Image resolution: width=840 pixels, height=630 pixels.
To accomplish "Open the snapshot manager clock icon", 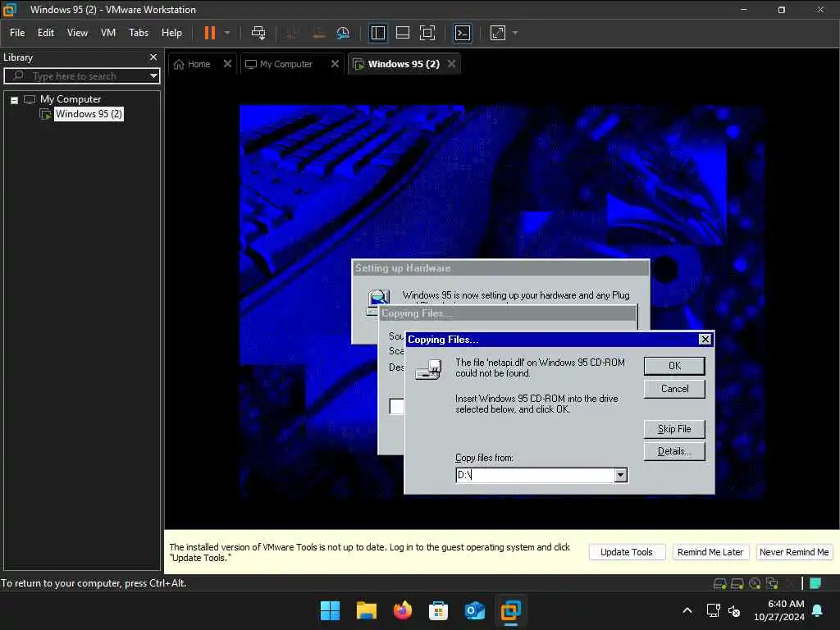I will 343,33.
